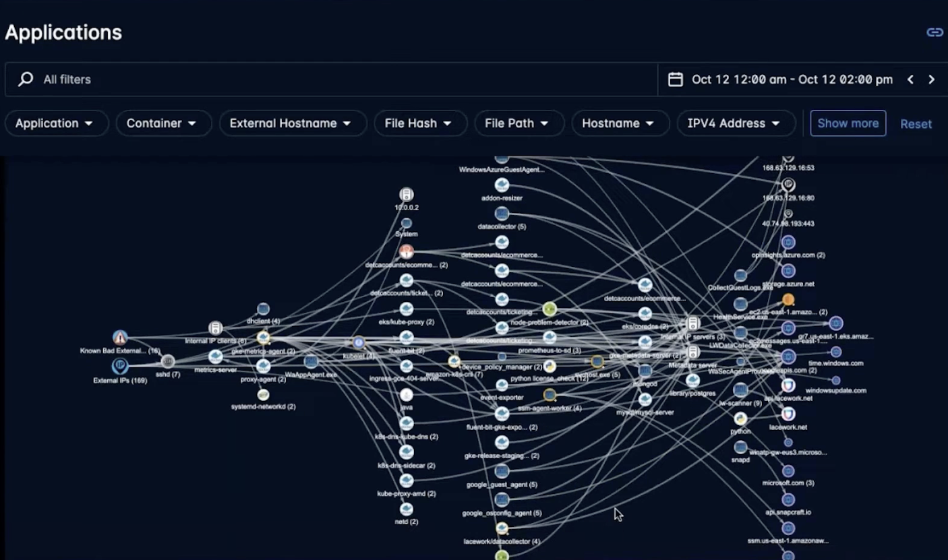Select the eks/kube-proxy (2) node
Image resolution: width=948 pixels, height=560 pixels.
click(x=407, y=309)
